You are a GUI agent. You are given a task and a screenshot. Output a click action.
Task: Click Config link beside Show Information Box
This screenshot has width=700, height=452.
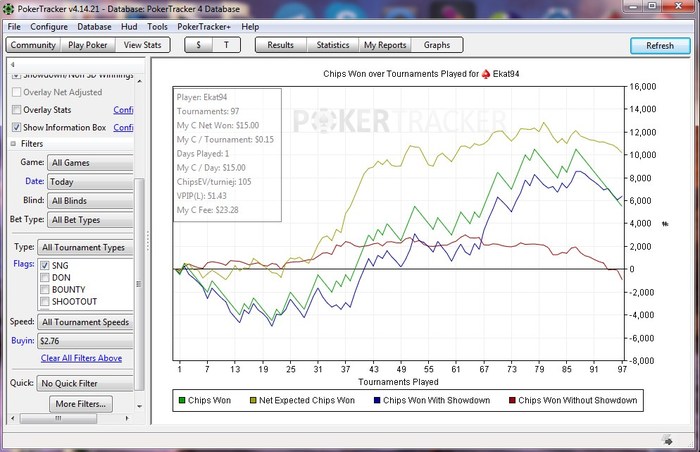123,128
